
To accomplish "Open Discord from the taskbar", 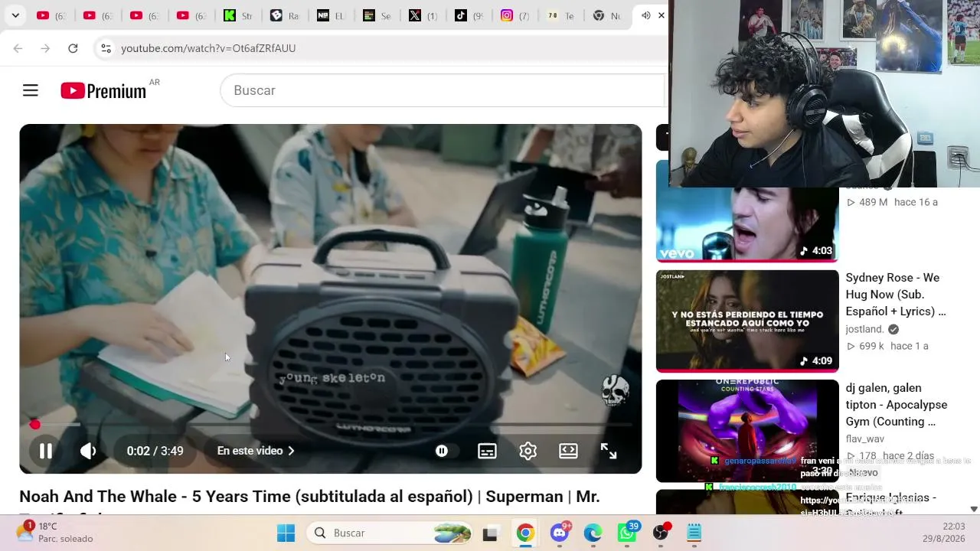I will pos(560,533).
